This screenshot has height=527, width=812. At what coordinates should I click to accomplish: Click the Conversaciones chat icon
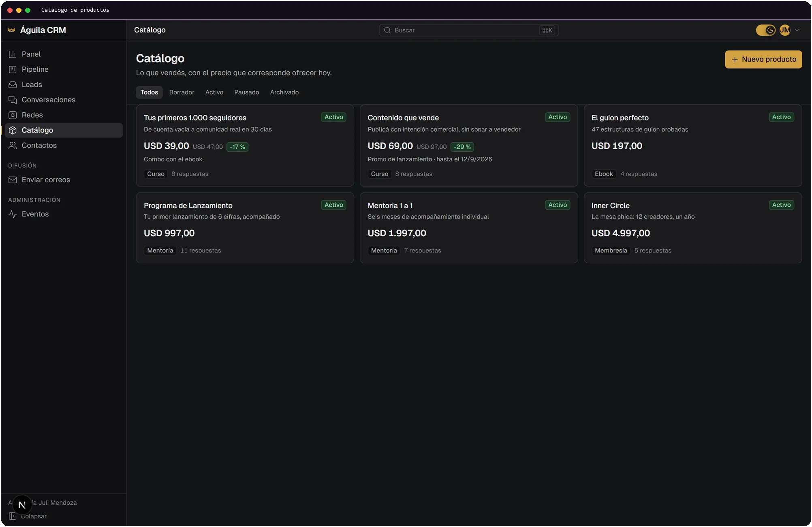coord(13,100)
